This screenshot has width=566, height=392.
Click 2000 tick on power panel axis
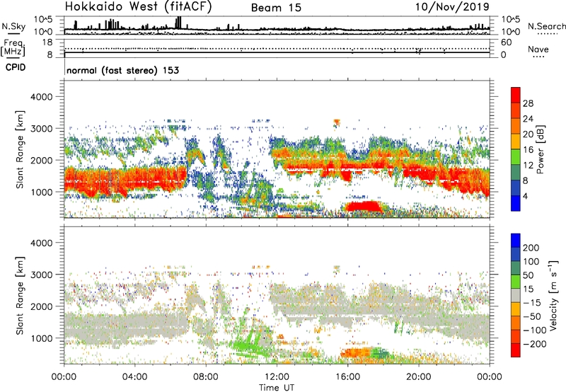click(x=42, y=160)
